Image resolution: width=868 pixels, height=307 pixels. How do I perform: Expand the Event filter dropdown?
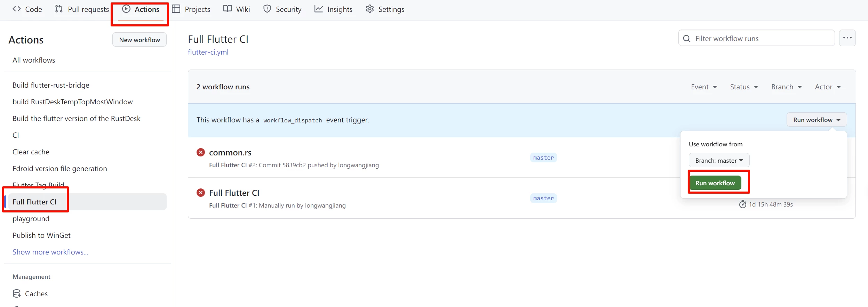click(703, 87)
